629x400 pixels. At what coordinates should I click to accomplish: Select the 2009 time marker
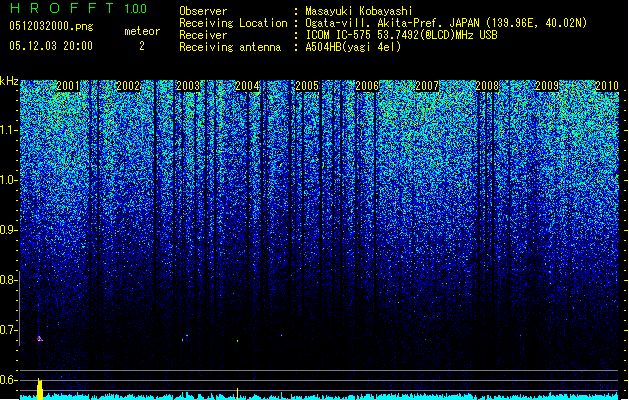[x=547, y=86]
